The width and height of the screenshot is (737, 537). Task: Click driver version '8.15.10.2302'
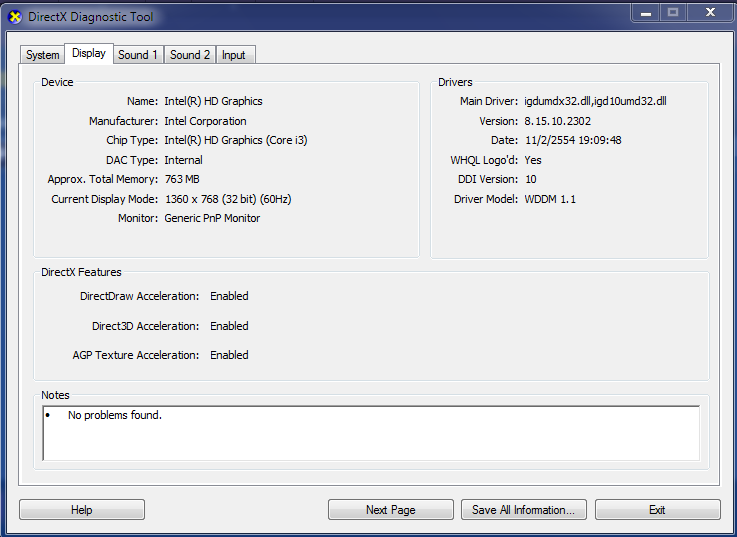point(557,121)
